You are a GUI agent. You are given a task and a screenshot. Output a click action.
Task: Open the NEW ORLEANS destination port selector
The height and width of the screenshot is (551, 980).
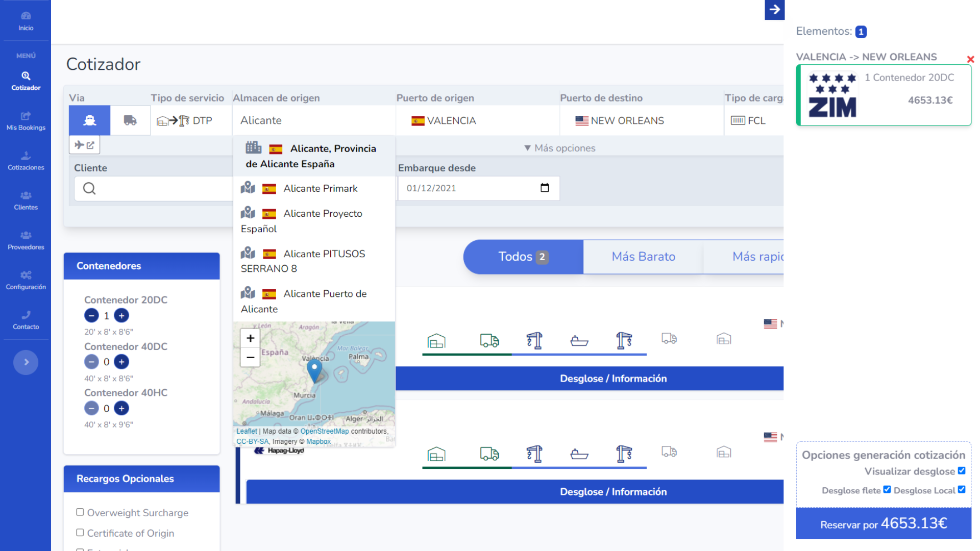[x=642, y=120]
